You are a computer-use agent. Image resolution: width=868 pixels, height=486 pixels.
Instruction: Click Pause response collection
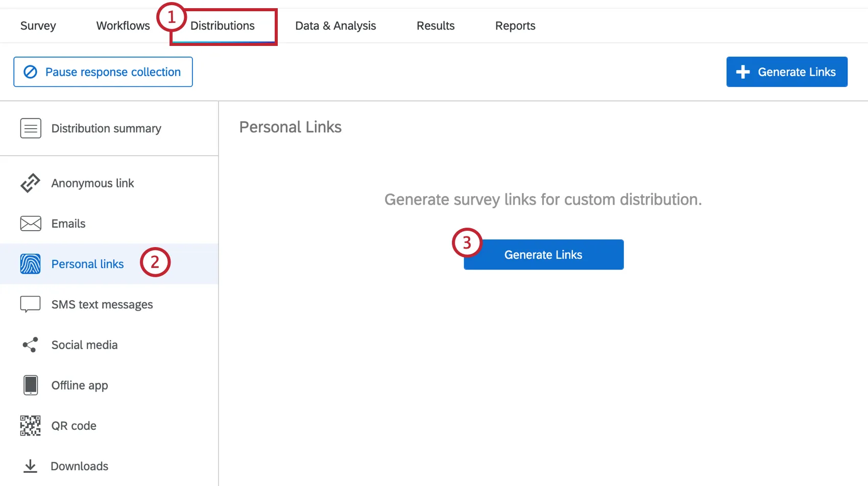point(103,72)
